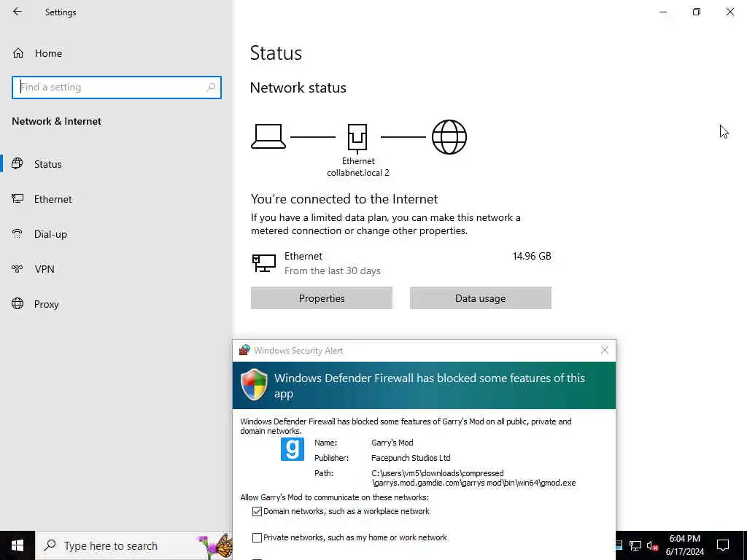Click the laptop icon in the network diagram

coord(268,136)
